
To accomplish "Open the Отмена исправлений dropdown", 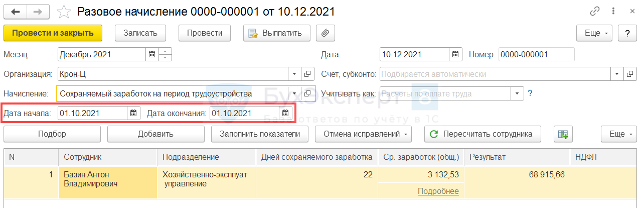I will pos(363,134).
